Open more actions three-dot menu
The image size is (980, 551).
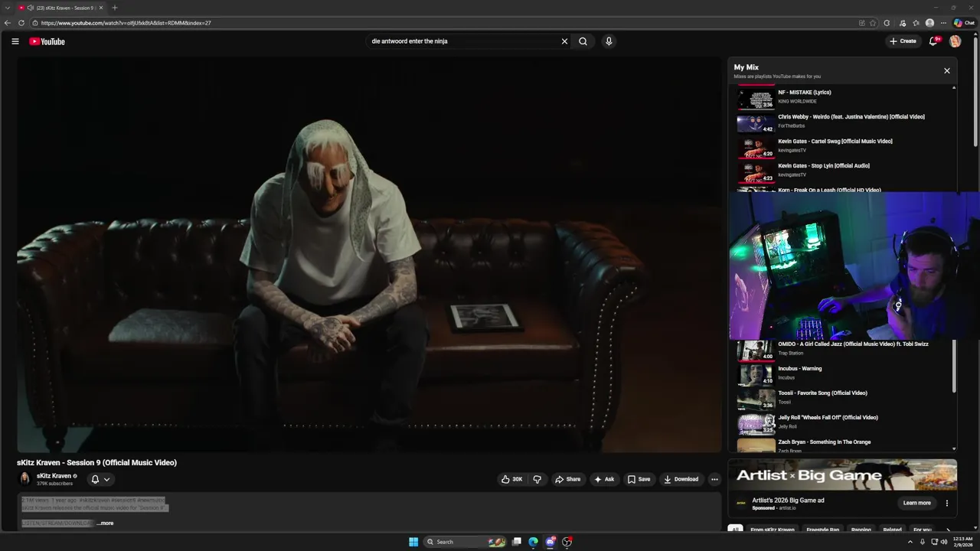pos(714,479)
